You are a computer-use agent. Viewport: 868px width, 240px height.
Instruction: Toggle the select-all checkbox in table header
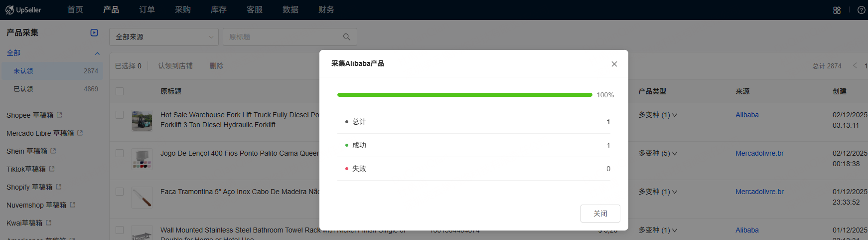point(120,91)
